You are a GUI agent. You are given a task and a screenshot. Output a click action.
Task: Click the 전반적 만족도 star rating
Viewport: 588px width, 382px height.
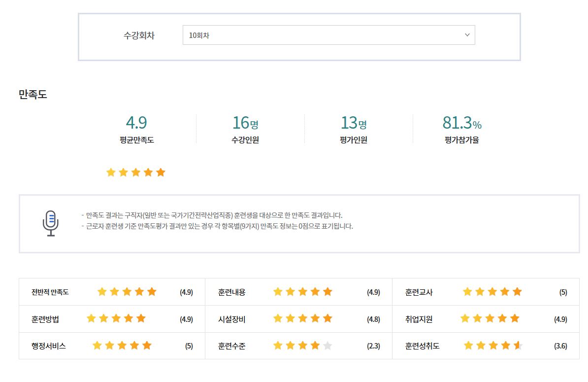click(127, 292)
